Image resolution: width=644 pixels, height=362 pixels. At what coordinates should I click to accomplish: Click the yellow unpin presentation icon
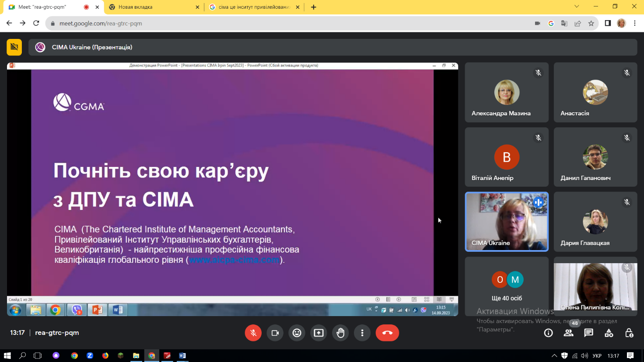click(x=14, y=47)
